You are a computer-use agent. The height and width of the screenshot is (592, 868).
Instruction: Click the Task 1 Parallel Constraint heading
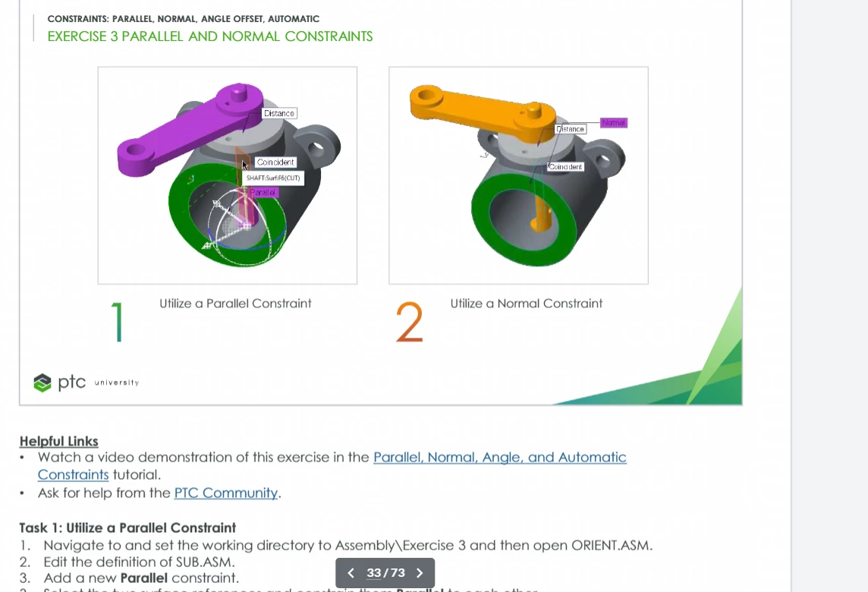(x=127, y=527)
